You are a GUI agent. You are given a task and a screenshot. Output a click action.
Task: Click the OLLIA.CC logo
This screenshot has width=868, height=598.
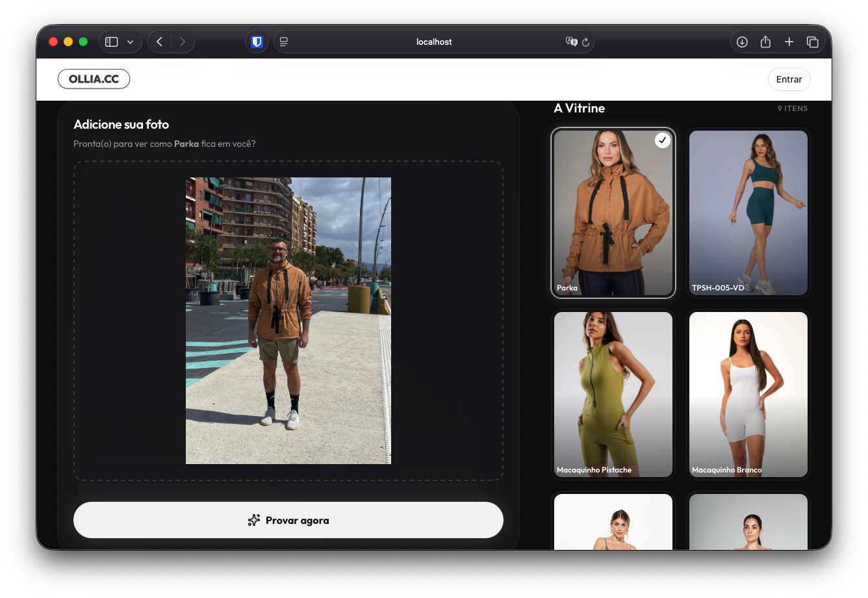coord(94,79)
